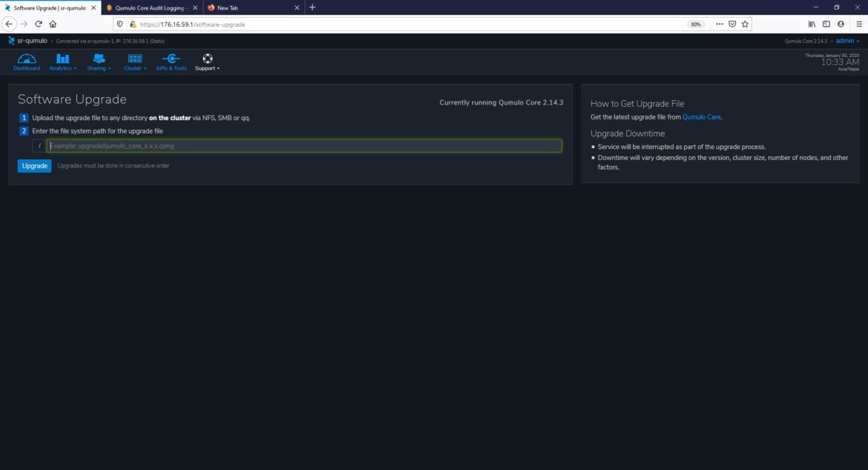Click the URL address bar
The width and height of the screenshot is (868, 470).
tap(410, 24)
